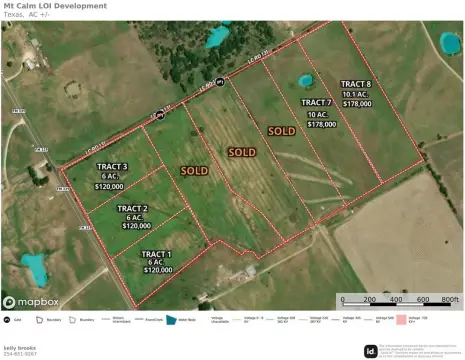The image size is (465, 360).
Task: Click Tract 8's 10.1 AC. text
Action: click(x=355, y=94)
